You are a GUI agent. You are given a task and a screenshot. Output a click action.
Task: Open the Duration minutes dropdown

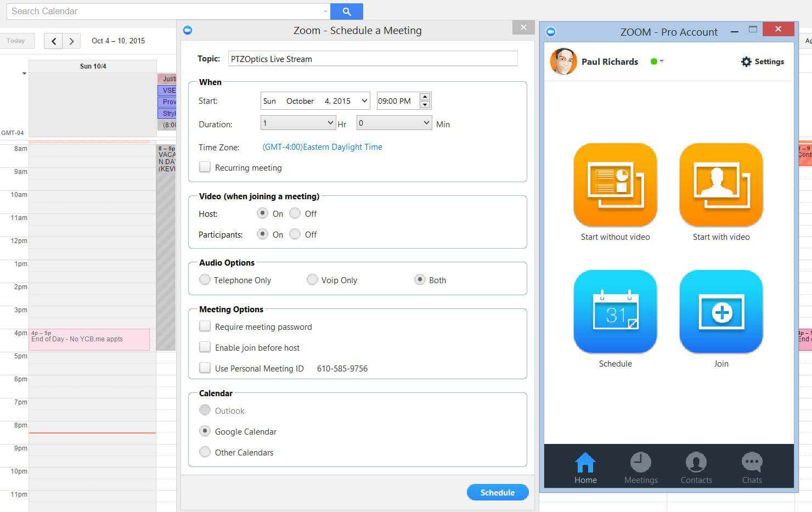394,123
